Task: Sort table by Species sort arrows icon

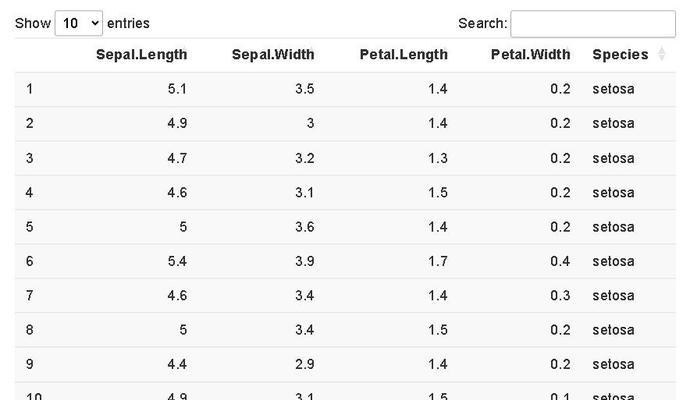Action: coord(661,54)
